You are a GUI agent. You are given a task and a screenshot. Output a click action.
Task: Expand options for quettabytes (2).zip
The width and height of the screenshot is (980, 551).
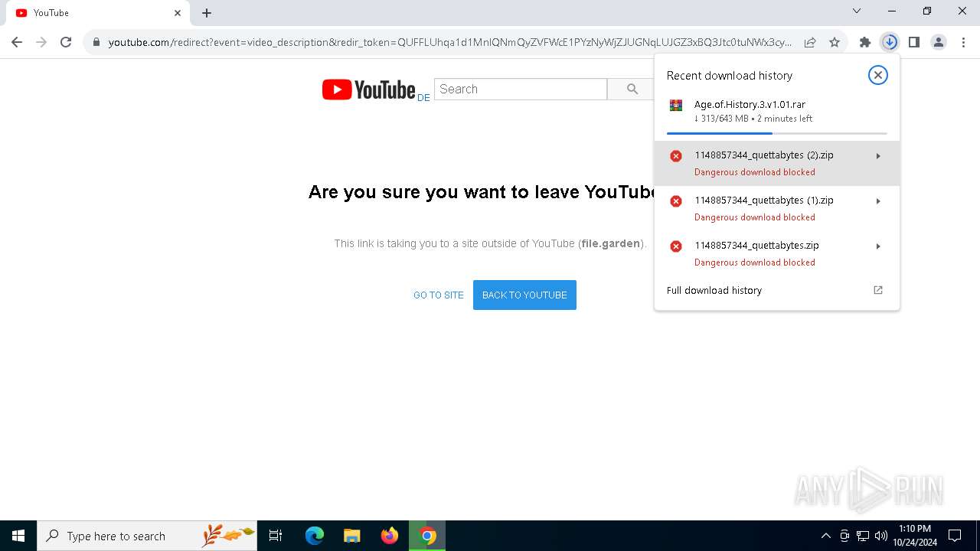pyautogui.click(x=878, y=156)
